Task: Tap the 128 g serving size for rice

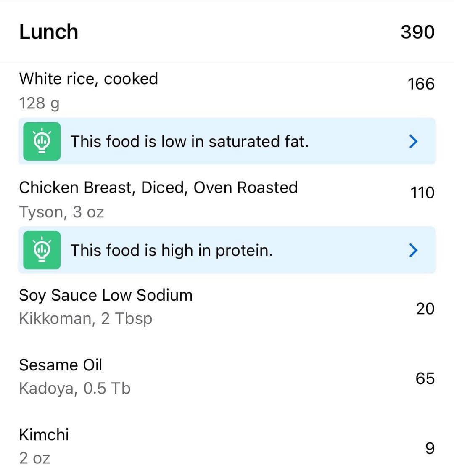Action: (x=39, y=103)
